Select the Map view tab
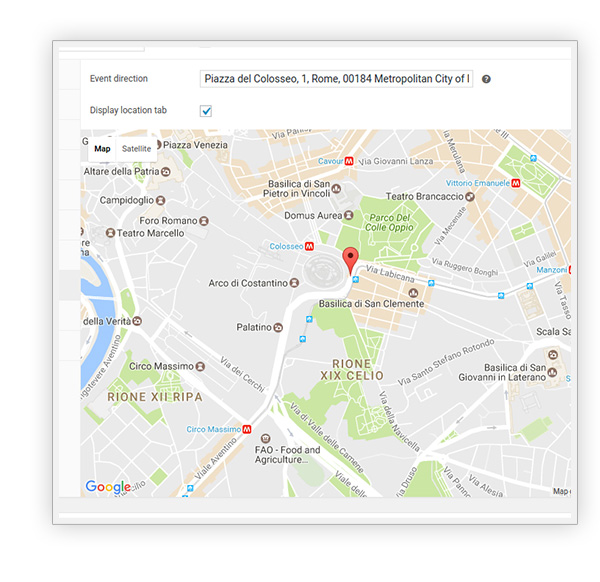 102,149
